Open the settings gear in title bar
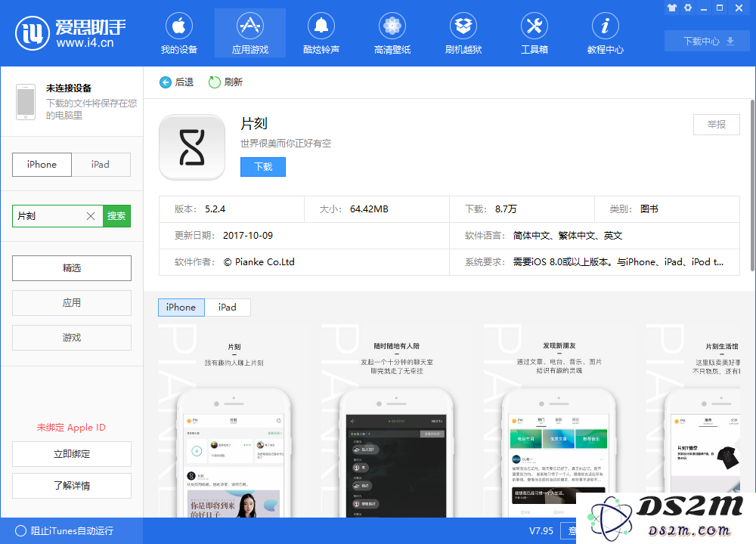The width and height of the screenshot is (756, 544). 688,8
